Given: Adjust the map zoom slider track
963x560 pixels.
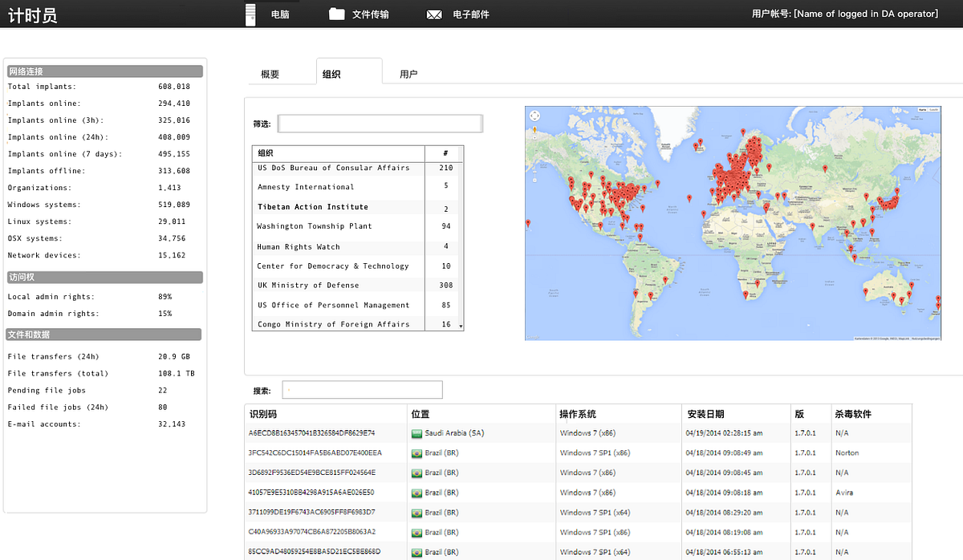Looking at the screenshot, I should 534,159.
